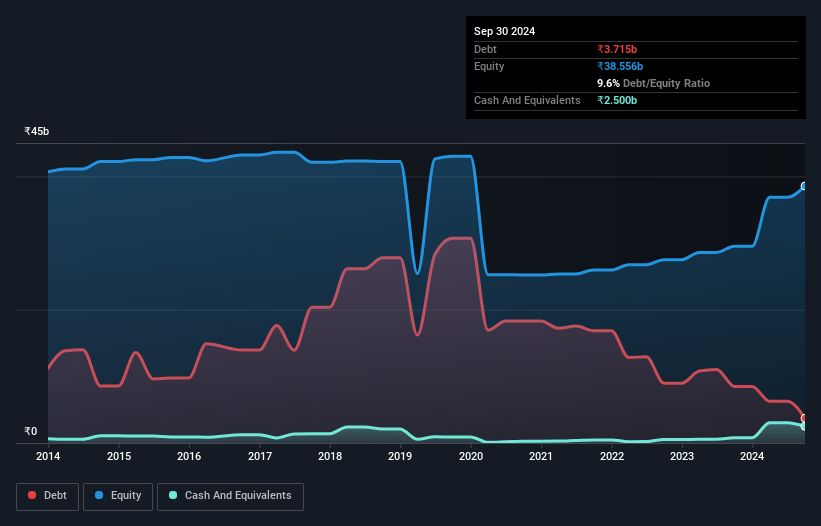Click the 9.6% Debt/Equity Ratio text

coord(653,83)
